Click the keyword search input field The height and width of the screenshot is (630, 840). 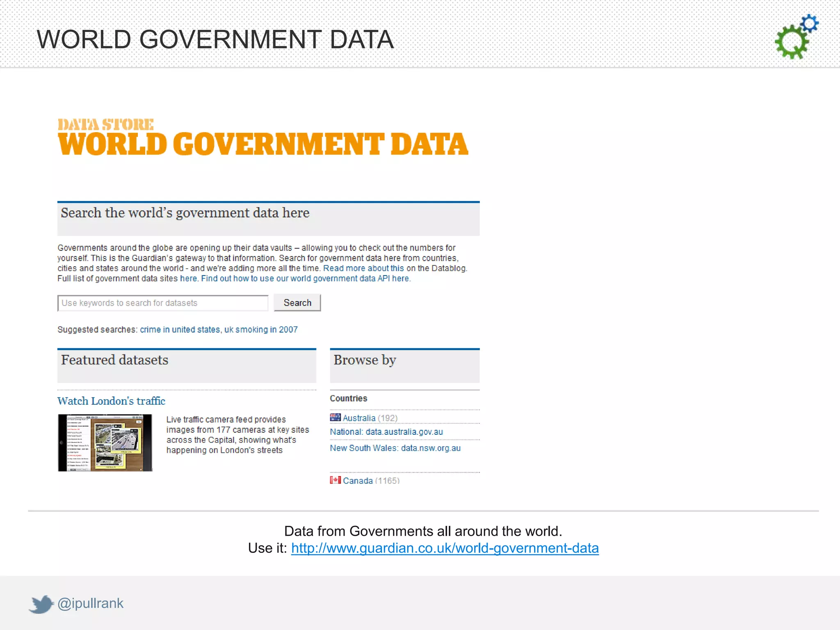163,303
